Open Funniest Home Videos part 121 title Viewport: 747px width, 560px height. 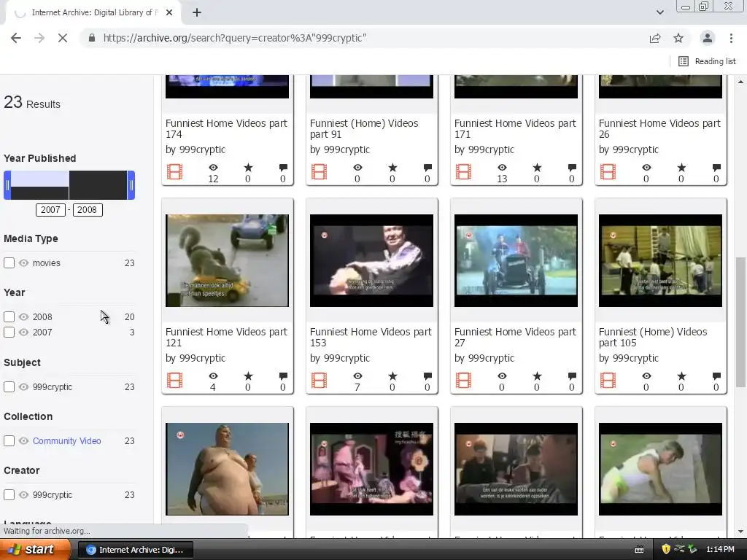226,337
